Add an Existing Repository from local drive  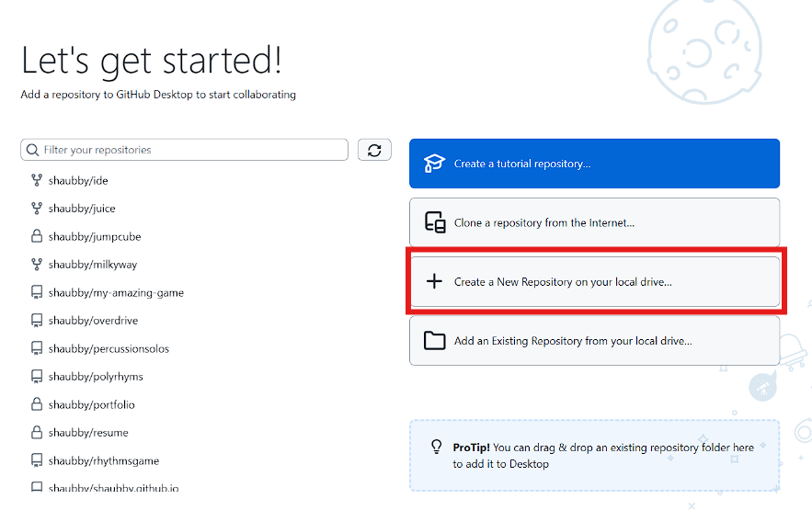[594, 341]
